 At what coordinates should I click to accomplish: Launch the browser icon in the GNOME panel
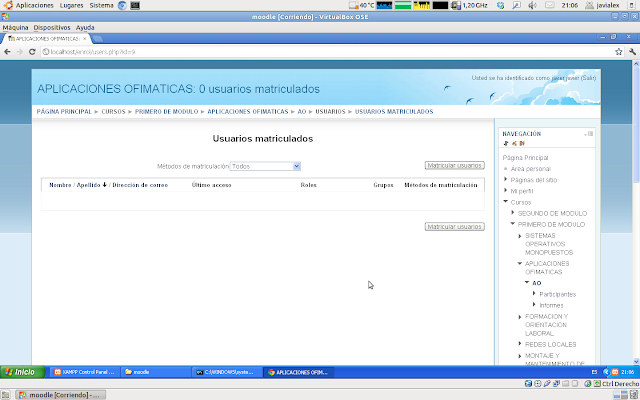122,5
